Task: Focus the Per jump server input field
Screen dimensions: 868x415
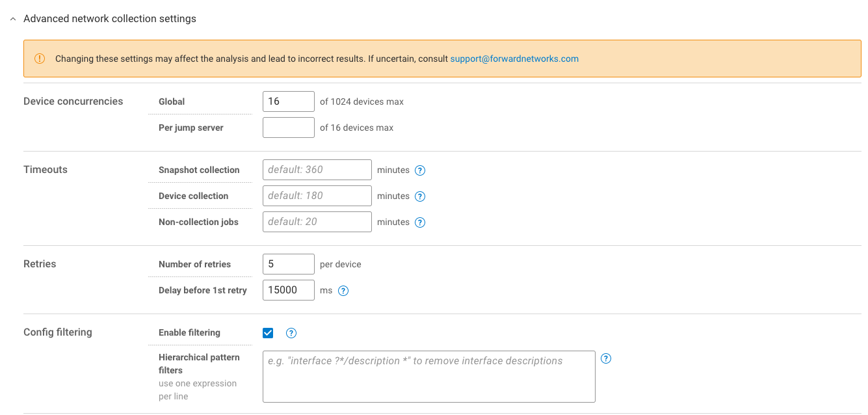Action: click(288, 127)
